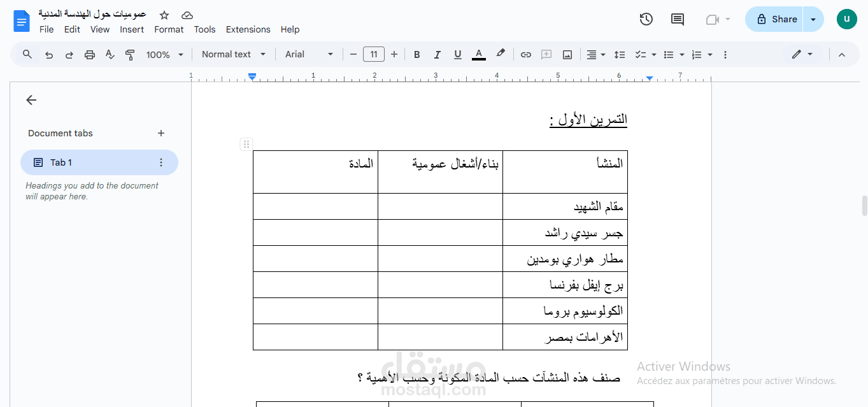Undo the last action
Screen dimensions: 868x407
click(x=49, y=55)
